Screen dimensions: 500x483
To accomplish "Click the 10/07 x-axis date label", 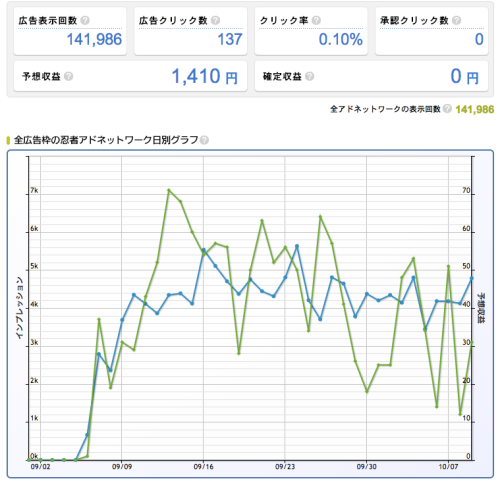I will pyautogui.click(x=448, y=467).
